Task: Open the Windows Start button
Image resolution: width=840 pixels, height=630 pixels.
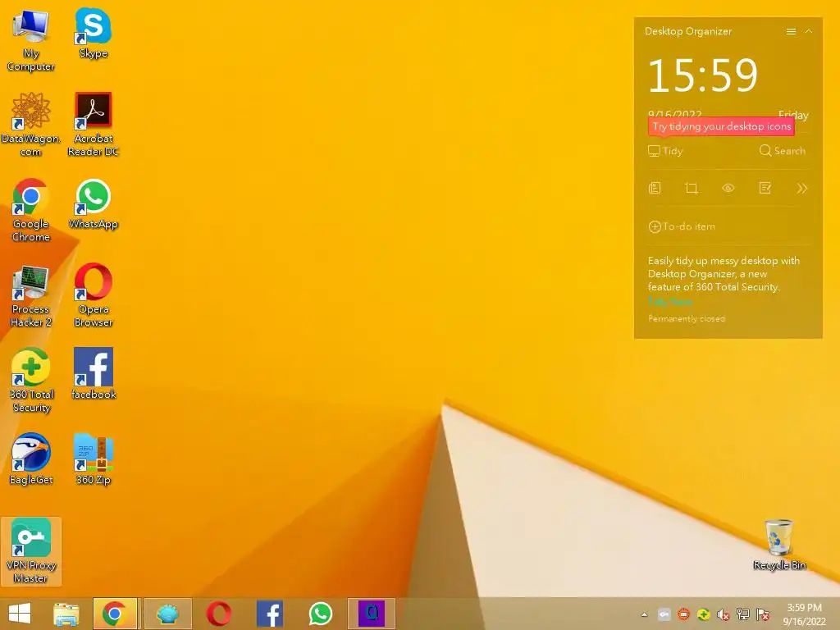Action: pos(20,614)
